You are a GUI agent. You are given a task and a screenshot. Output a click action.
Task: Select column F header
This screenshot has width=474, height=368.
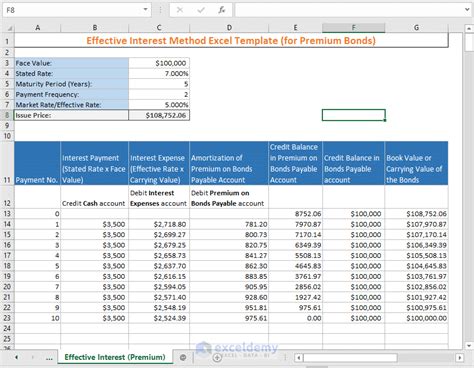(x=353, y=28)
